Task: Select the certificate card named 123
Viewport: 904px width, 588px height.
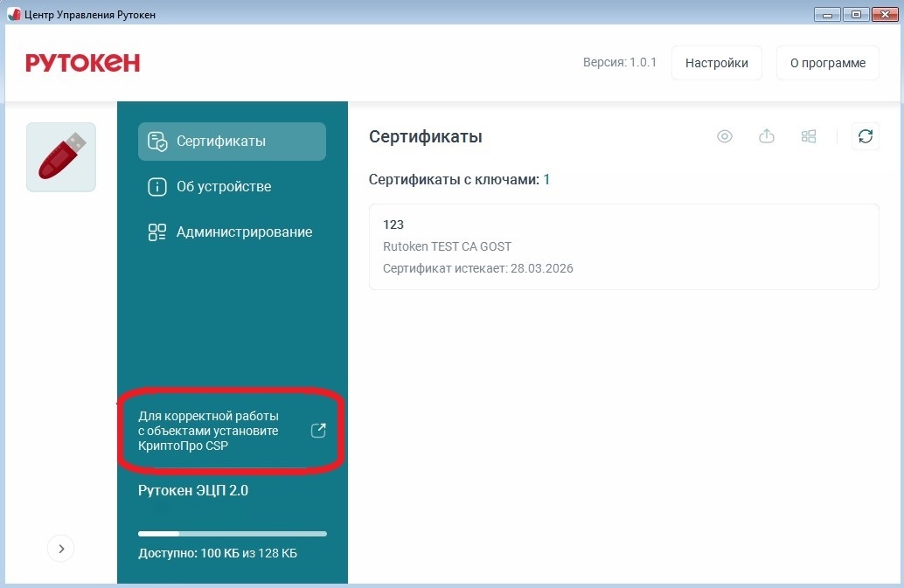Action: pos(624,246)
